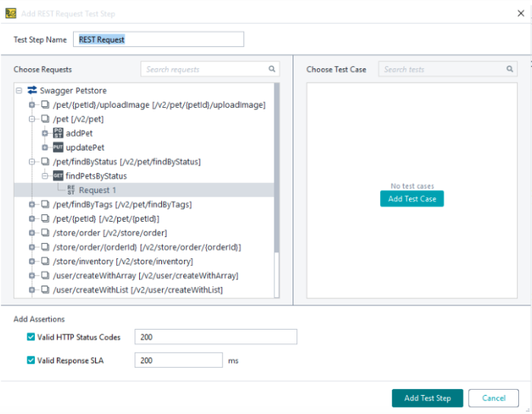Toggle the Valid HTTP Status Codes checkbox
Image resolution: width=532 pixels, height=414 pixels.
[x=30, y=337]
